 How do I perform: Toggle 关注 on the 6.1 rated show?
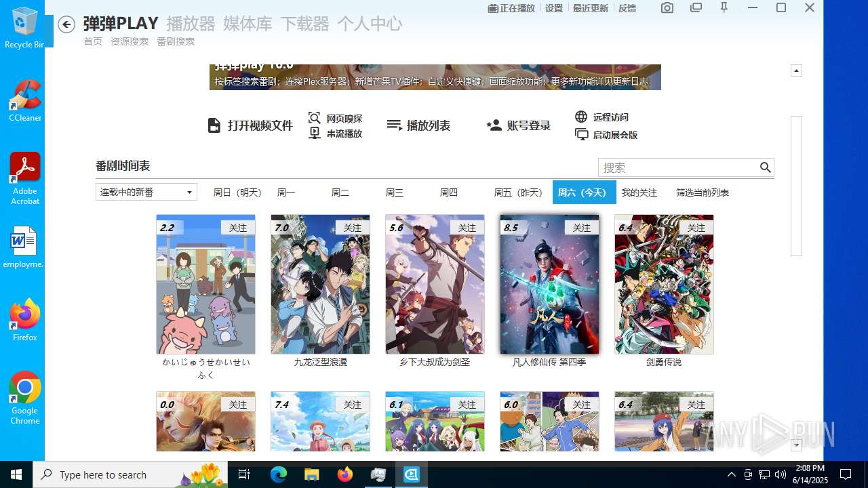tap(467, 404)
